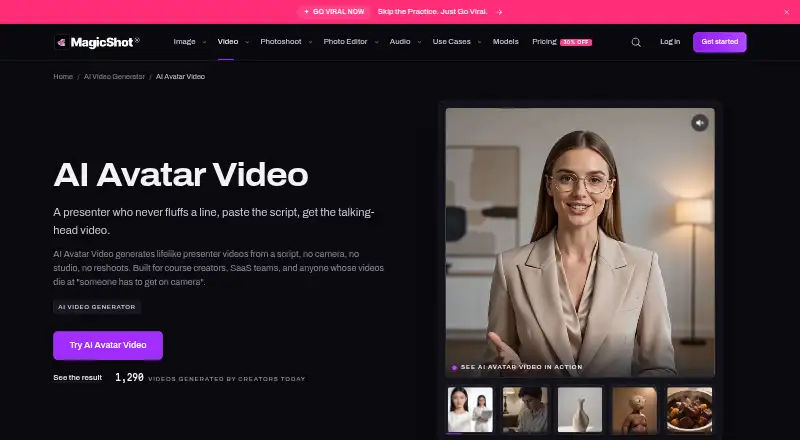The width and height of the screenshot is (800, 440).
Task: Click Log in
Action: pos(670,42)
